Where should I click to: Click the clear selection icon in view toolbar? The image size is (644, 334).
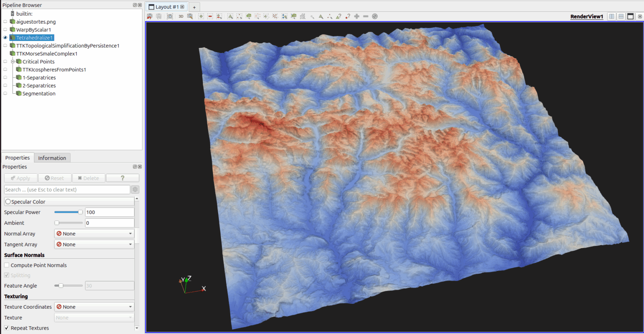pos(375,16)
